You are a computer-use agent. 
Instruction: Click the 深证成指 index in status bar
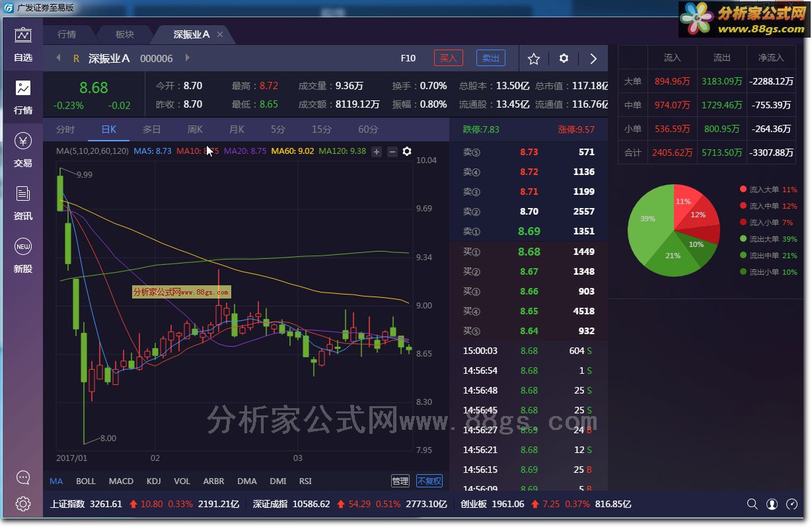point(271,504)
